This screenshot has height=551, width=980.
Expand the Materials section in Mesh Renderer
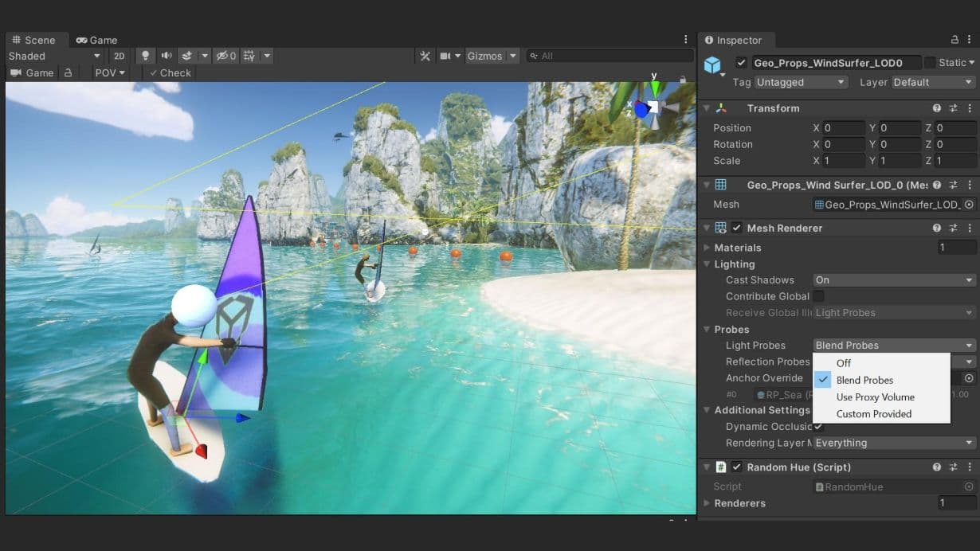(705, 247)
